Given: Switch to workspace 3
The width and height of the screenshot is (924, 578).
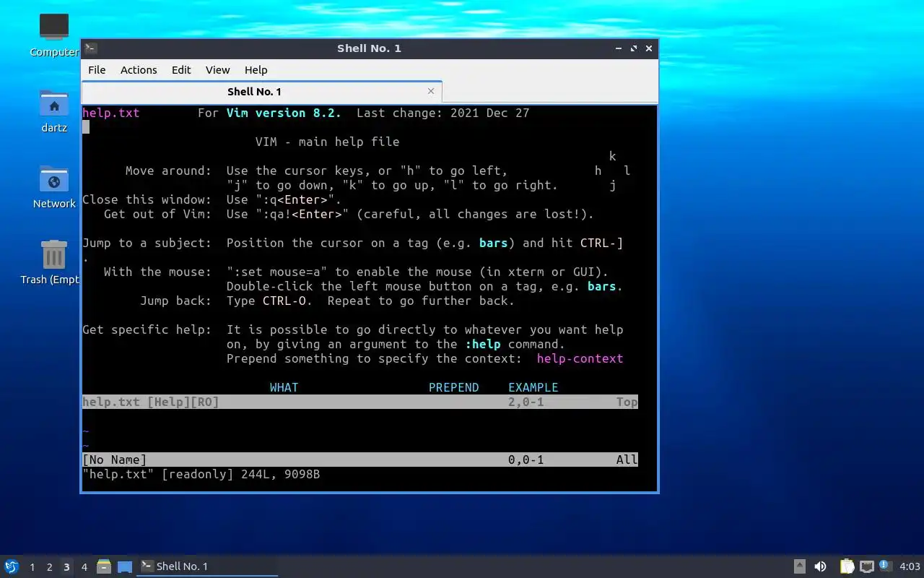Looking at the screenshot, I should coord(66,567).
